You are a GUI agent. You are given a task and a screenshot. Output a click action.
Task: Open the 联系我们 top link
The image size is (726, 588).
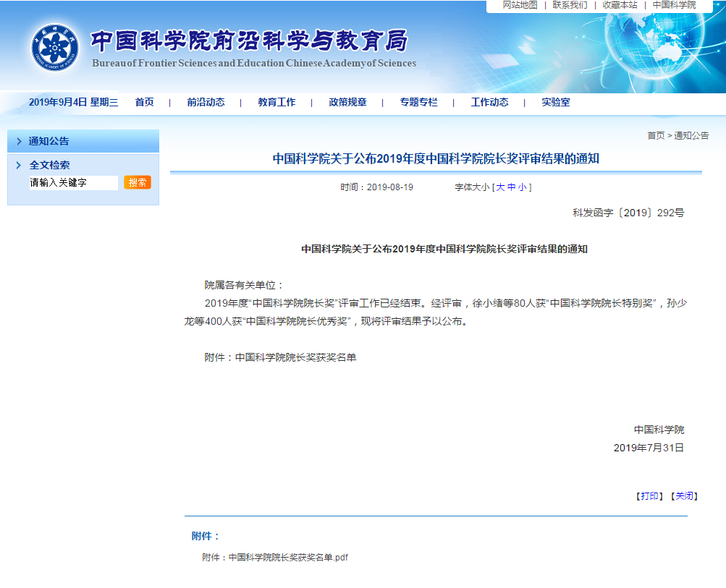[x=570, y=5]
